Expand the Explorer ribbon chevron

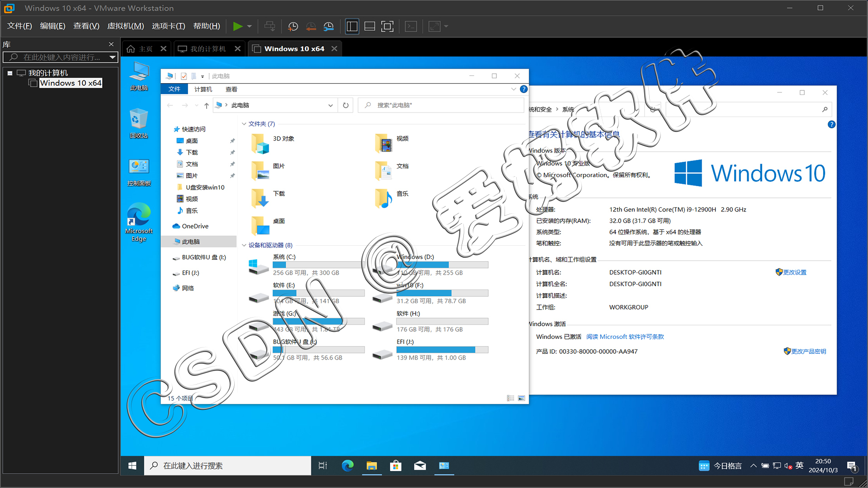click(514, 89)
